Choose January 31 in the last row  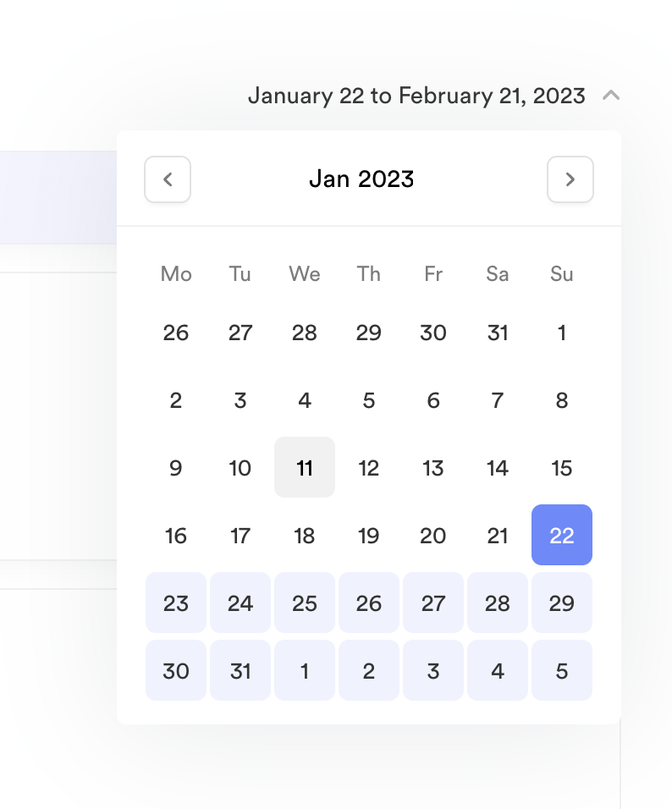(x=240, y=670)
